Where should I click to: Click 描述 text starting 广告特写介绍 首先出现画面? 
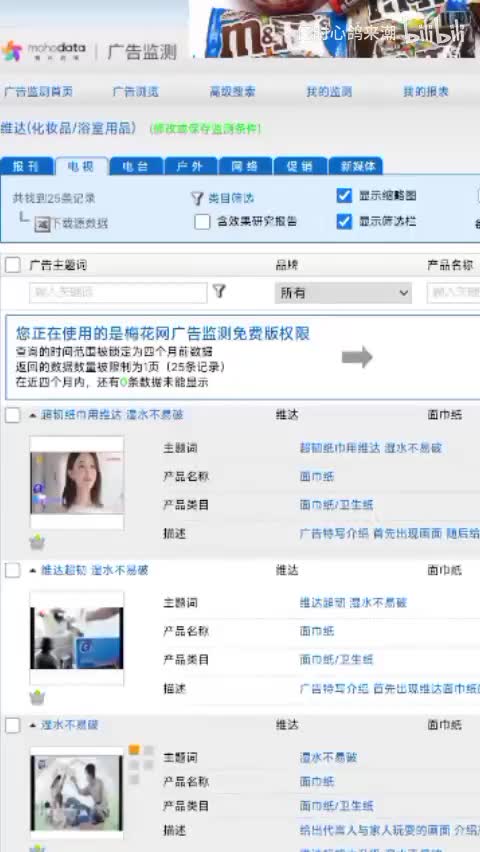[x=390, y=534]
